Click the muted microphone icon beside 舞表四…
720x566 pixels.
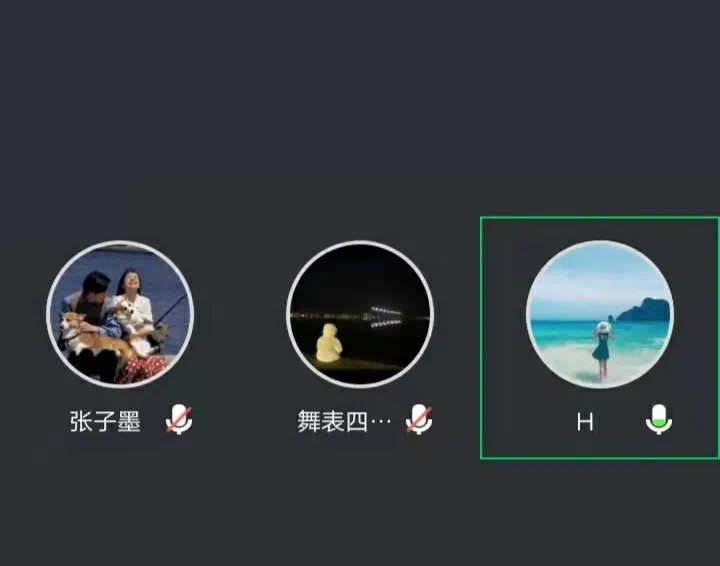click(x=419, y=419)
